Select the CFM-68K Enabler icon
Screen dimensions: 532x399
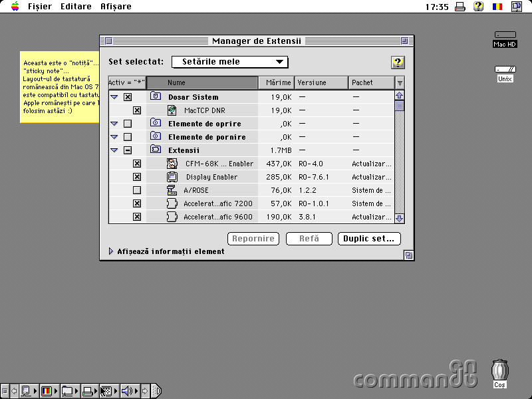point(172,164)
